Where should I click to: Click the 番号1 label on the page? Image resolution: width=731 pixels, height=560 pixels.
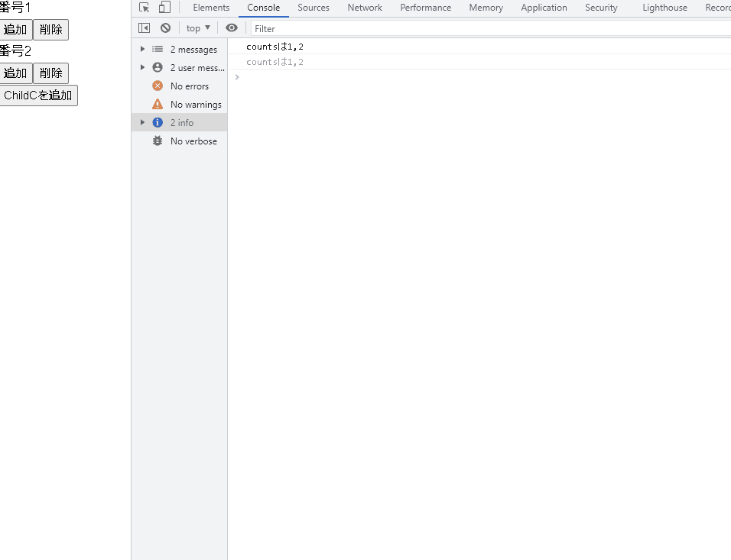(15, 8)
